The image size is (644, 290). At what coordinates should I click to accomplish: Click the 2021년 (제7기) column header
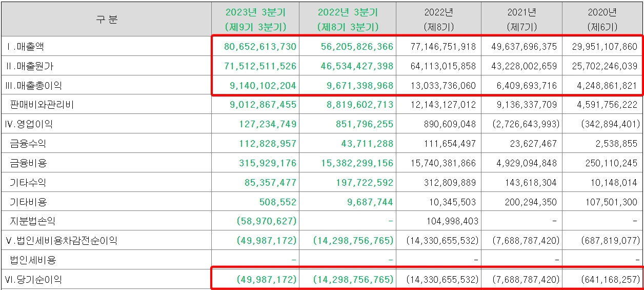[521, 20]
